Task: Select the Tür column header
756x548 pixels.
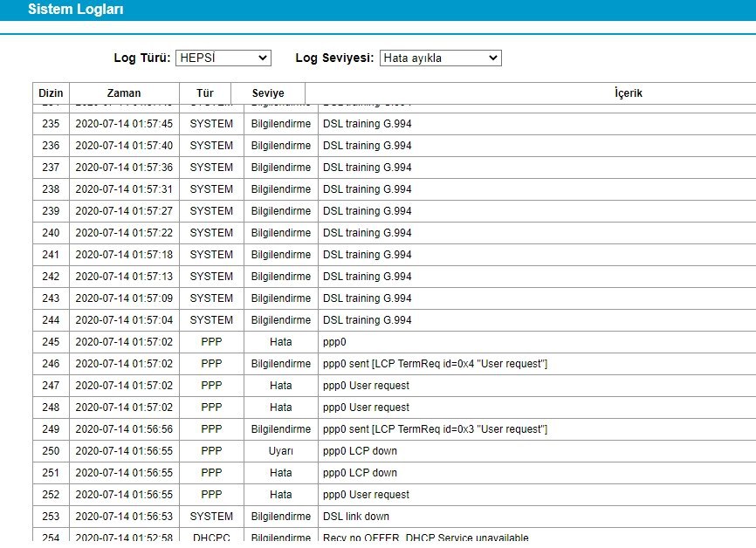Action: (x=204, y=93)
